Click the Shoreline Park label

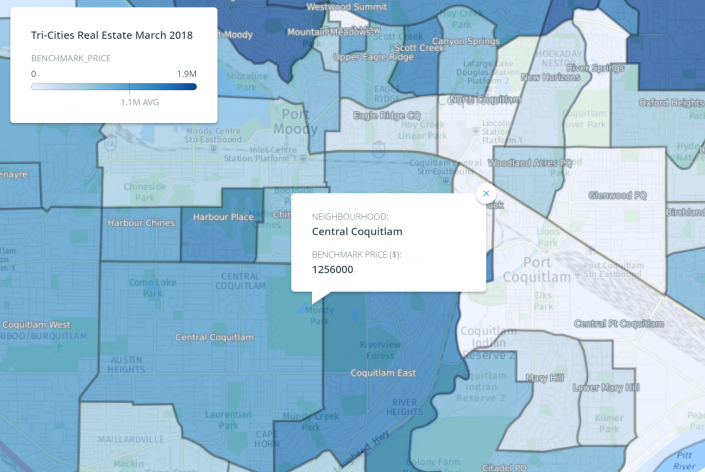pos(246,81)
